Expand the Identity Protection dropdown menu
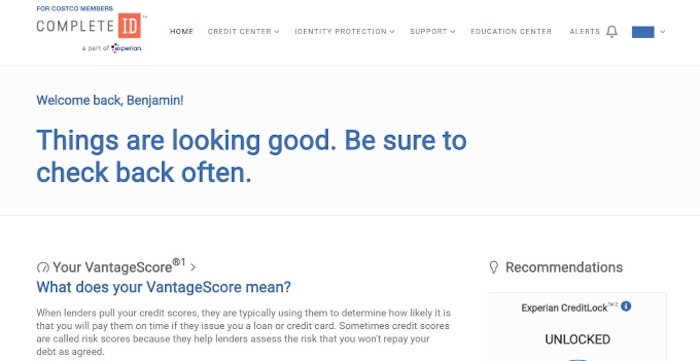Screen dimensions: 700x361 (x=344, y=32)
